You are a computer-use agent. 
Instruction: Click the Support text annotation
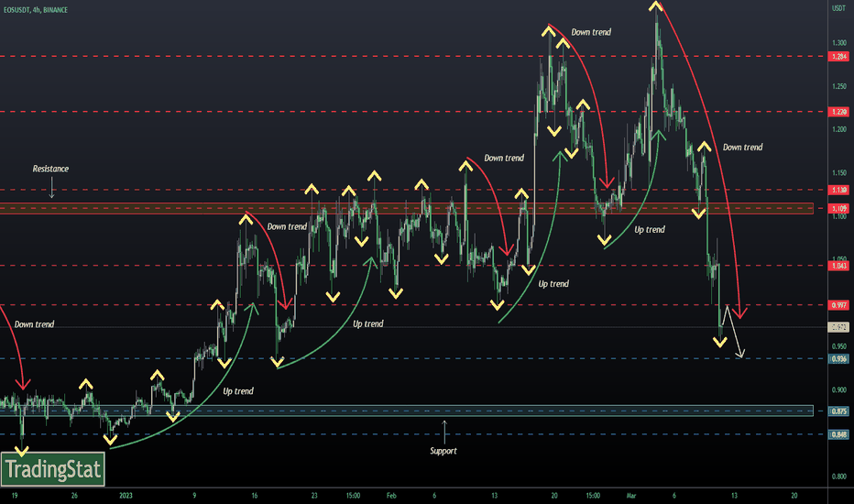click(443, 451)
